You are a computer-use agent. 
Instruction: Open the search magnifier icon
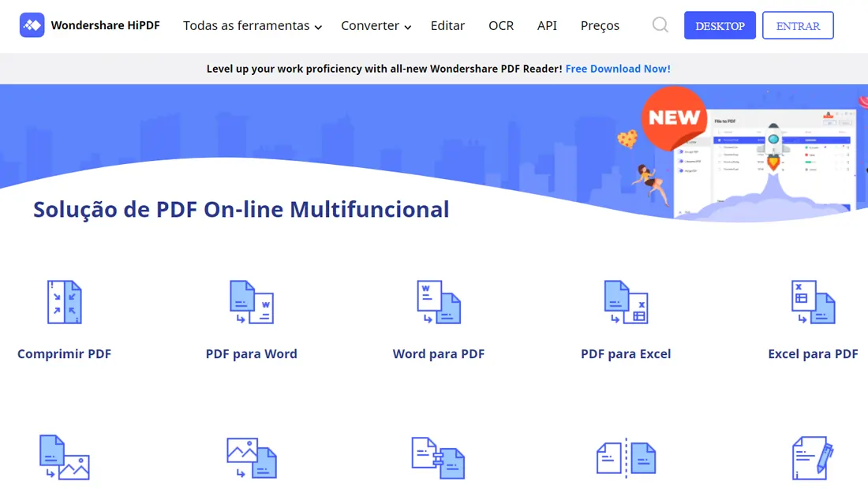coord(660,25)
